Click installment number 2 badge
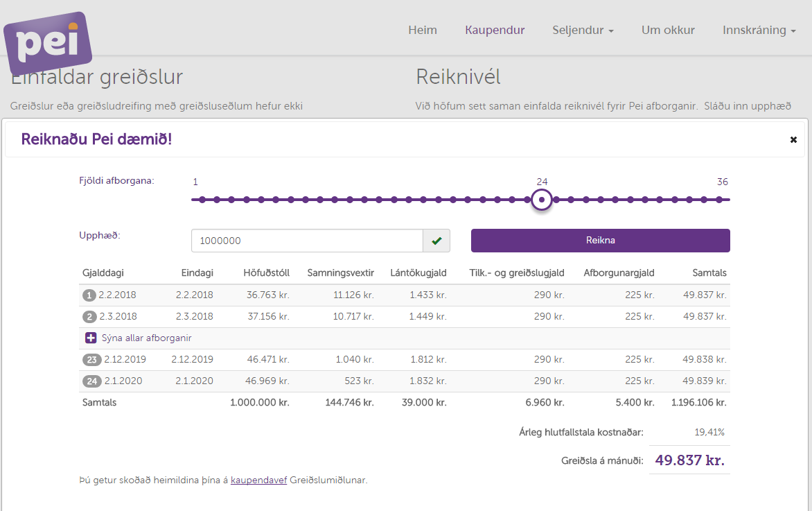Screen dimensions: 812x511 click(x=89, y=317)
